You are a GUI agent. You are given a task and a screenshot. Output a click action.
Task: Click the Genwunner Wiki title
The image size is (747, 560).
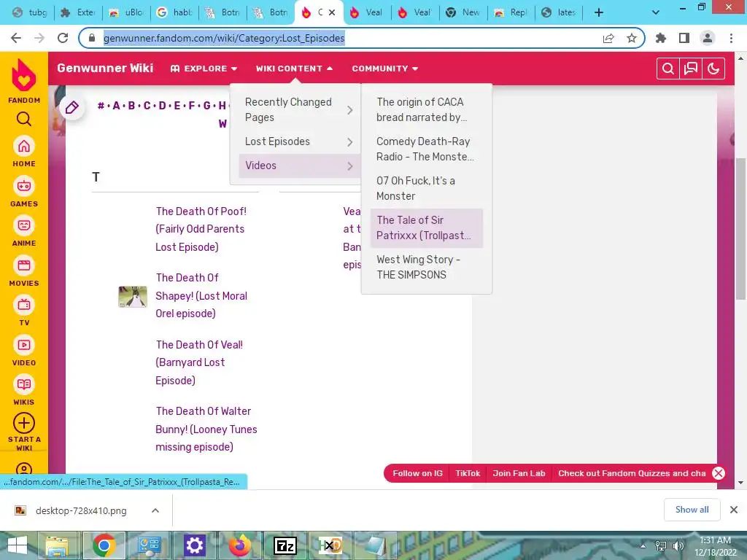coord(105,68)
